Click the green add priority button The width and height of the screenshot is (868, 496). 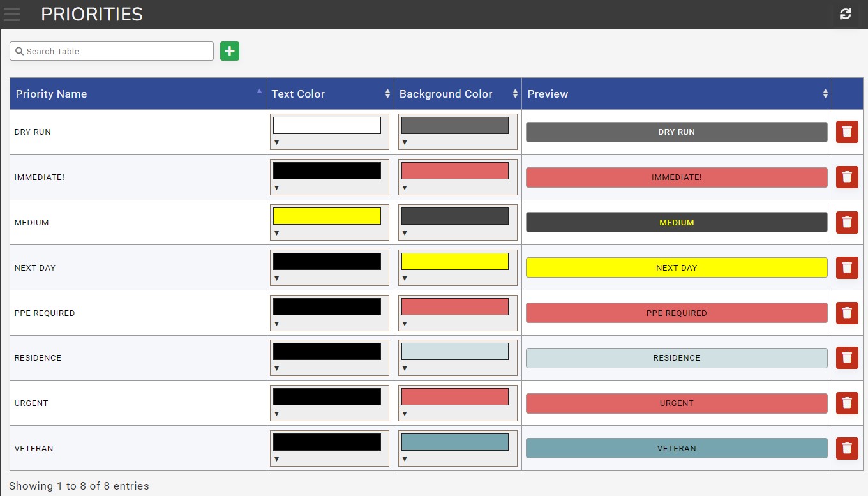click(x=230, y=51)
